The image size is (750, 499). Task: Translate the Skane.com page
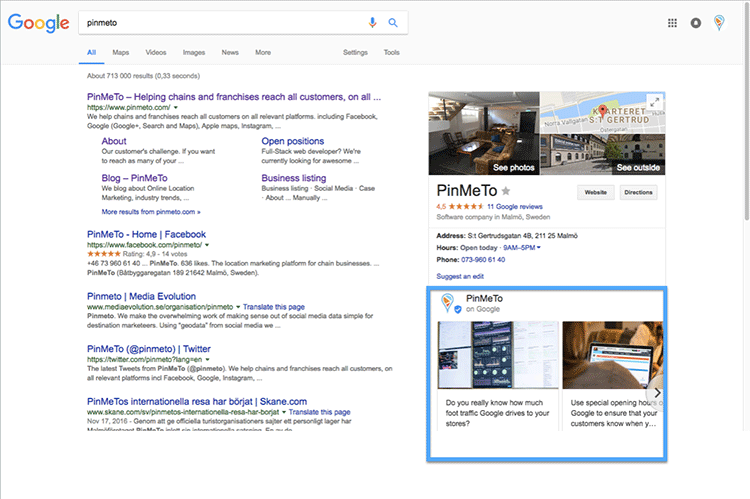[320, 412]
